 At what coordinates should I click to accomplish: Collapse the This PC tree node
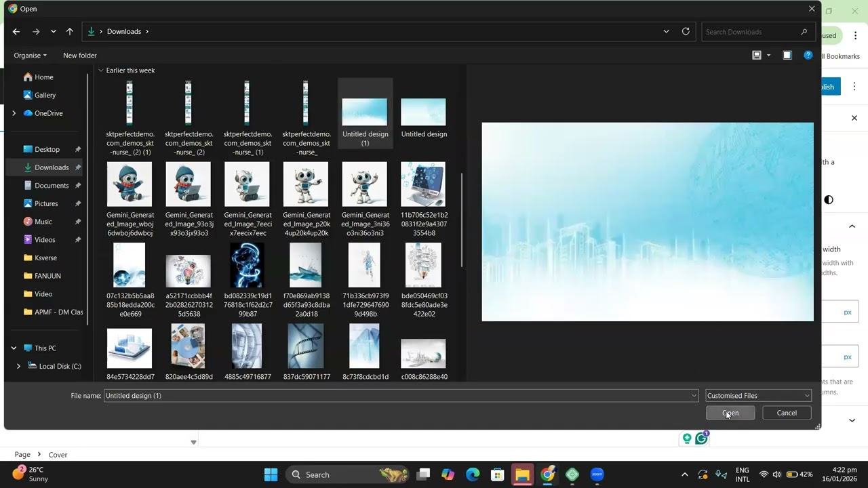[14, 348]
